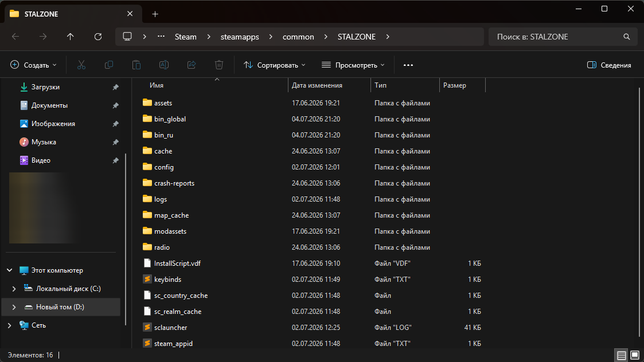Click the Cut scissors icon in toolbar
The height and width of the screenshot is (362, 644).
coord(81,65)
